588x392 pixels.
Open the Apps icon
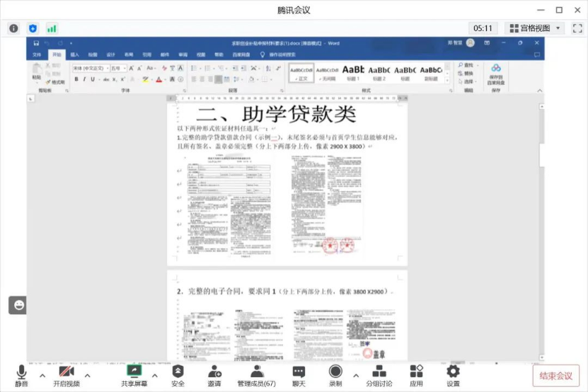416,375
